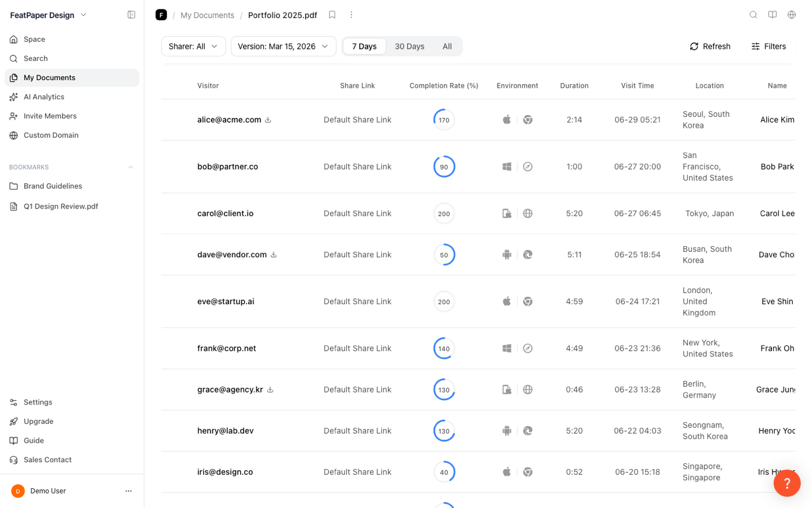Click the 90 completion ring for bob@partner.co
This screenshot has width=812, height=508.
(x=444, y=167)
